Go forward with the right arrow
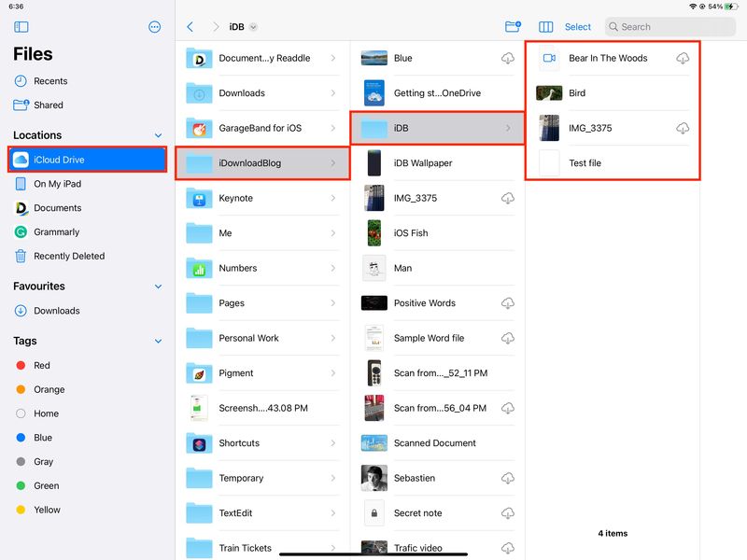 pos(216,27)
